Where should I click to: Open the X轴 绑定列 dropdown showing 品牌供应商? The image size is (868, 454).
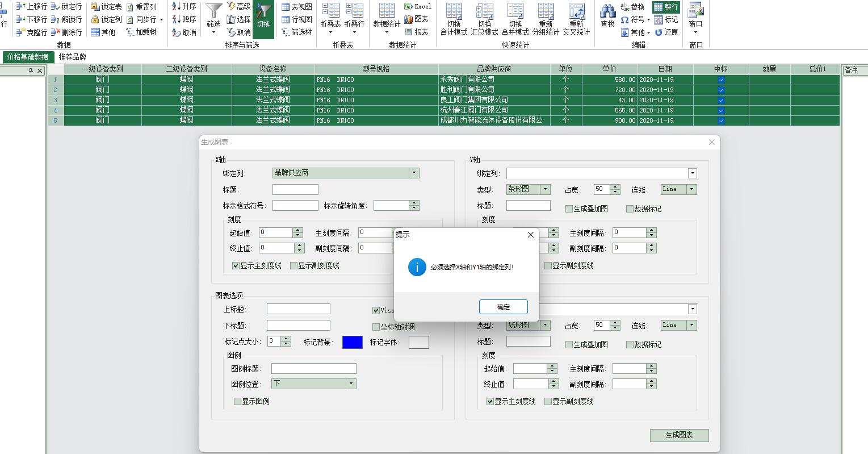click(x=414, y=173)
